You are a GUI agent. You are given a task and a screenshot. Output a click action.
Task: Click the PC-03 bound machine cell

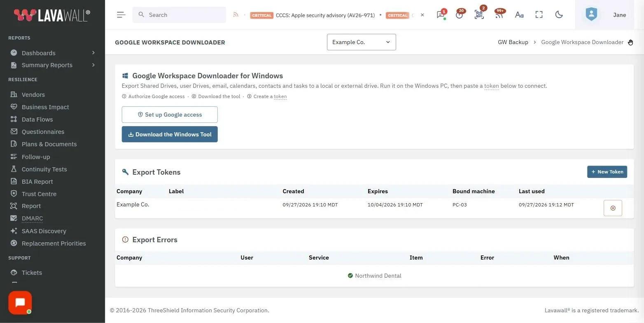[460, 205]
